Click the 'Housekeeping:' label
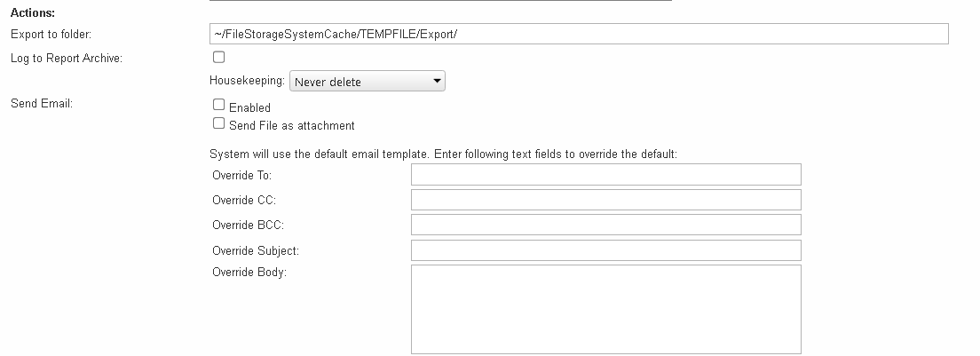980x356 pixels. click(247, 81)
